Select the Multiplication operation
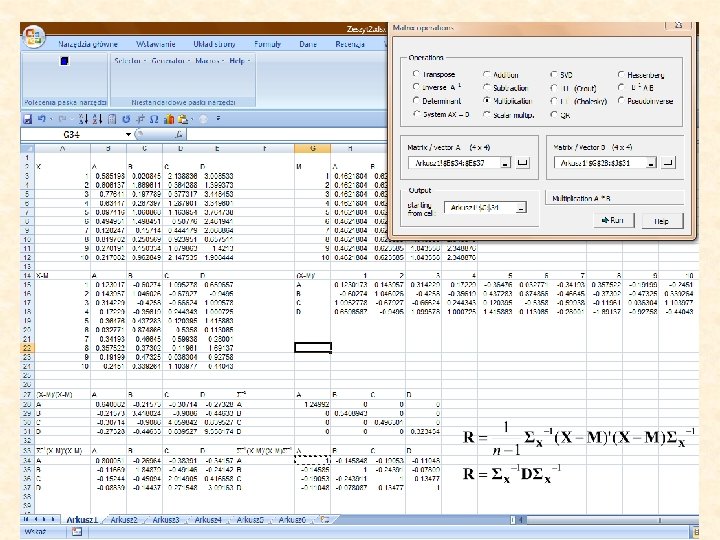The image size is (720, 540). (x=507, y=101)
